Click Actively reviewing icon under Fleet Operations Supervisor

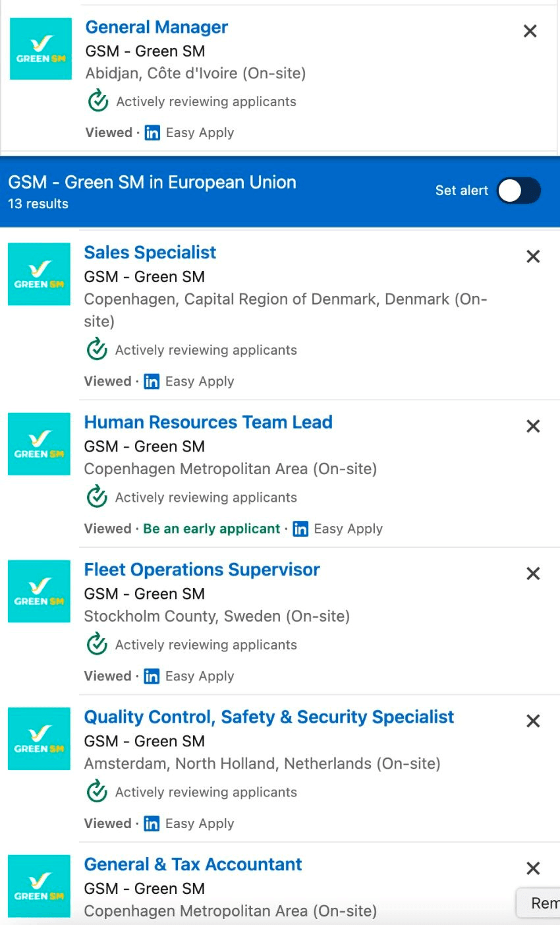point(98,643)
